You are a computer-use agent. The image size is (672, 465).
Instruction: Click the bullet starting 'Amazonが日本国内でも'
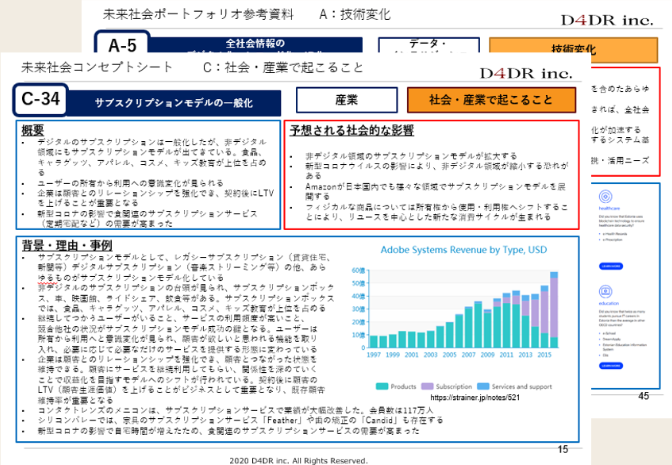pyautogui.click(x=435, y=192)
